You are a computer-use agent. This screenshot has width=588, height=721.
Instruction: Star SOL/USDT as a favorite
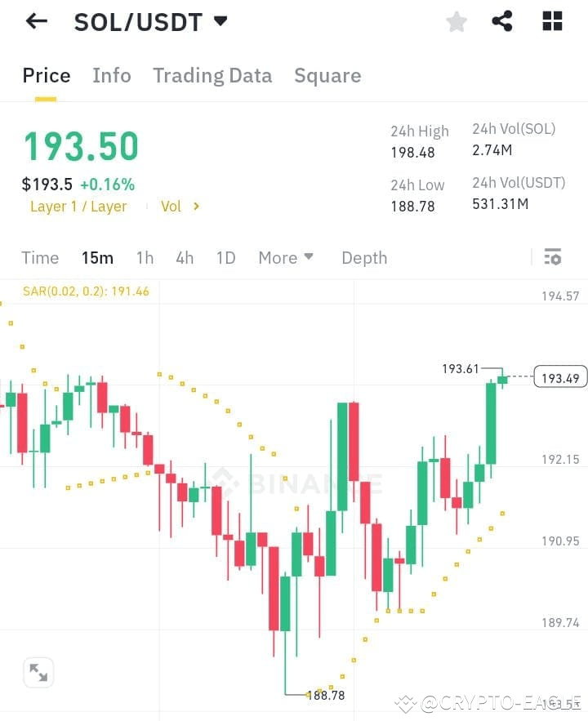[x=456, y=21]
